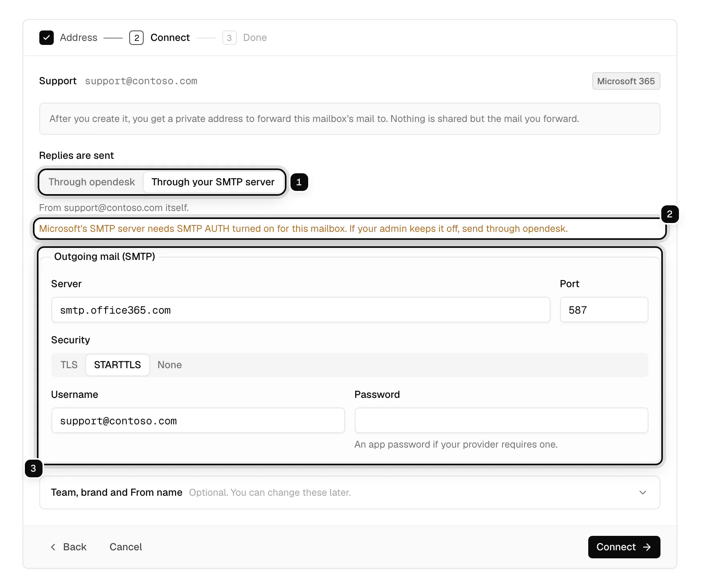Click the Microsoft 365 provider badge
Image resolution: width=703 pixels, height=588 pixels.
coord(626,81)
